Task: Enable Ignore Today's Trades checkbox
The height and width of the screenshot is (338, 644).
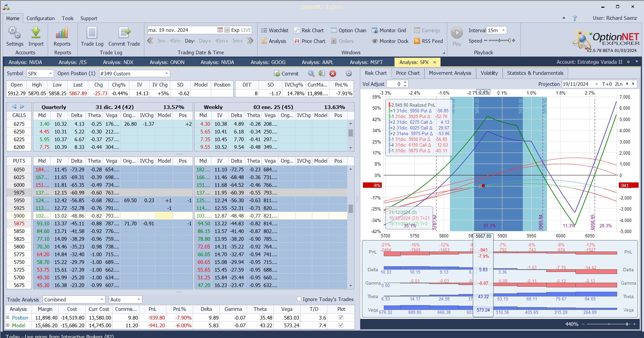Action: click(299, 299)
